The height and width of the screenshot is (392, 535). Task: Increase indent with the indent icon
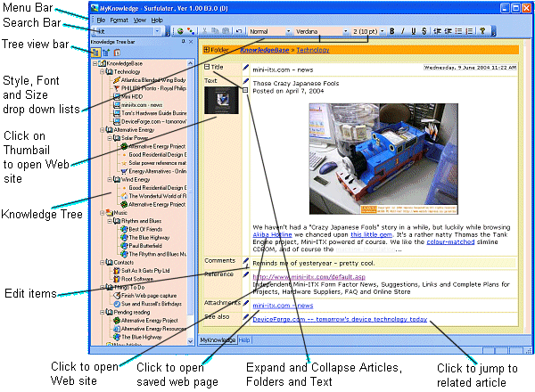pos(448,31)
